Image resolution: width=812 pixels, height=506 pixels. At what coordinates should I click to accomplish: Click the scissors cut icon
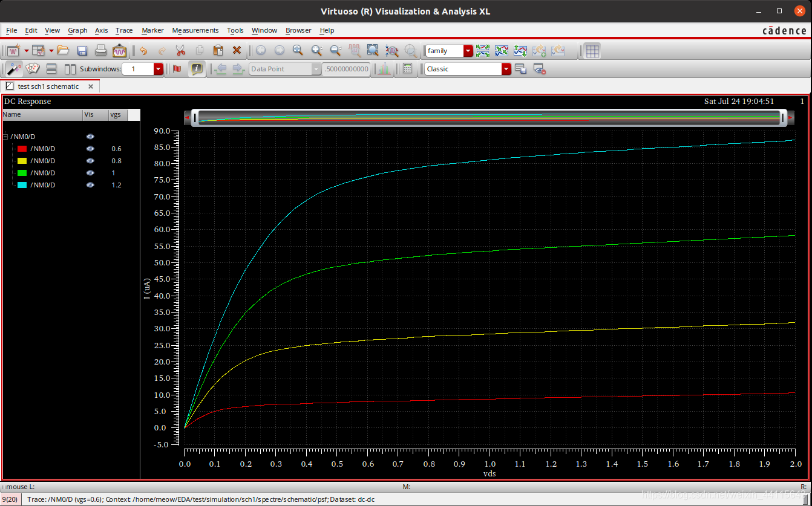pos(180,51)
